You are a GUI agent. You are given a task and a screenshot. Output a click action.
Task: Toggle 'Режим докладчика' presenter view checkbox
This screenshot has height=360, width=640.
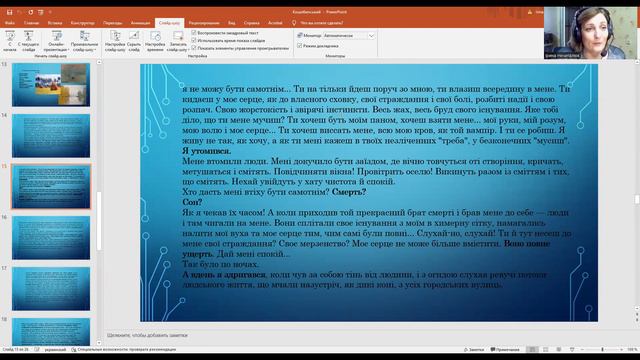coord(300,46)
